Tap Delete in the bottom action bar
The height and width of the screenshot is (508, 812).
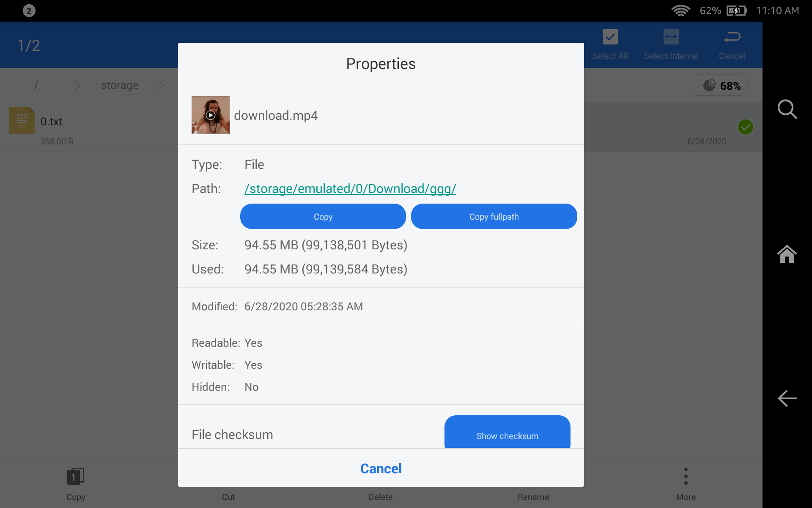(x=380, y=497)
